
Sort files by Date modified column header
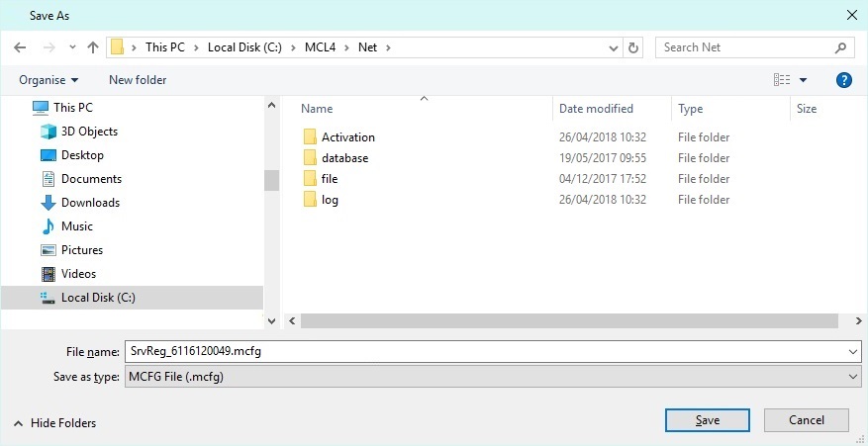tap(596, 109)
